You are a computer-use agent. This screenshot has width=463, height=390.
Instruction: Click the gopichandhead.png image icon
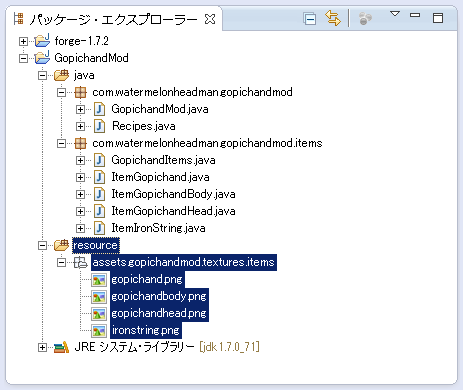click(x=99, y=314)
